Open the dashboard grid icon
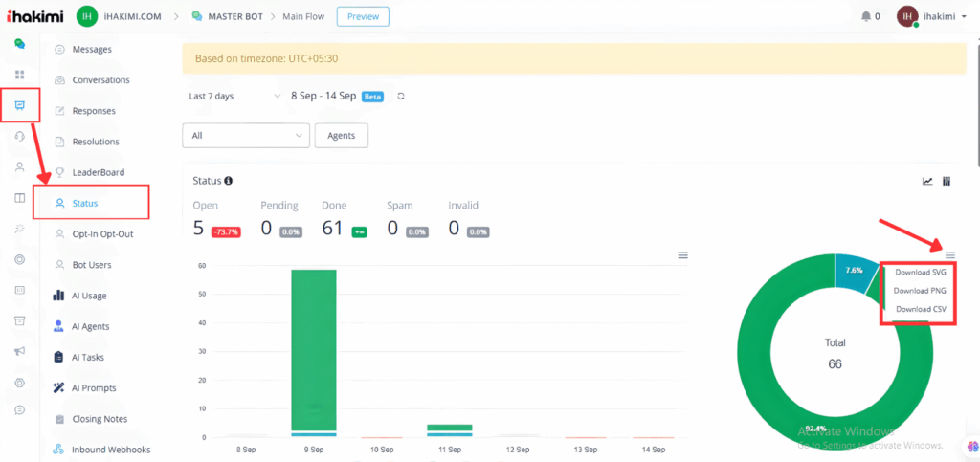The height and width of the screenshot is (462, 980). pyautogui.click(x=19, y=75)
